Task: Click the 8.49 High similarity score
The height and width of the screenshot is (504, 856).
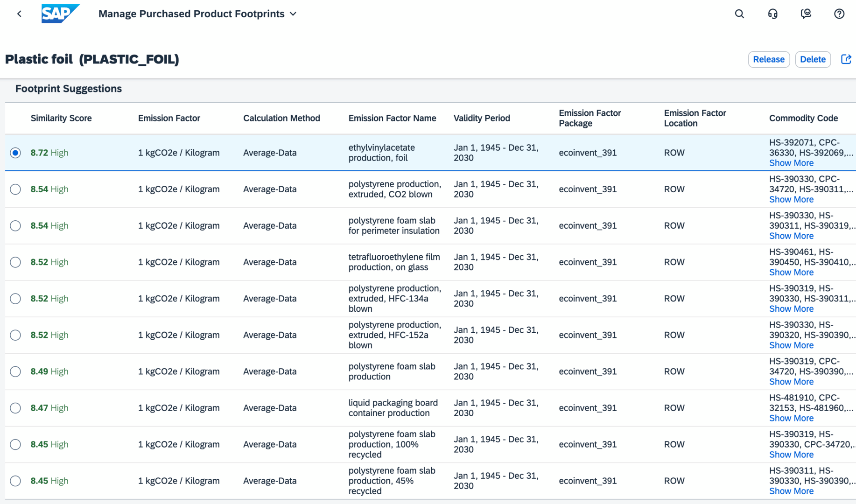Action: click(49, 371)
